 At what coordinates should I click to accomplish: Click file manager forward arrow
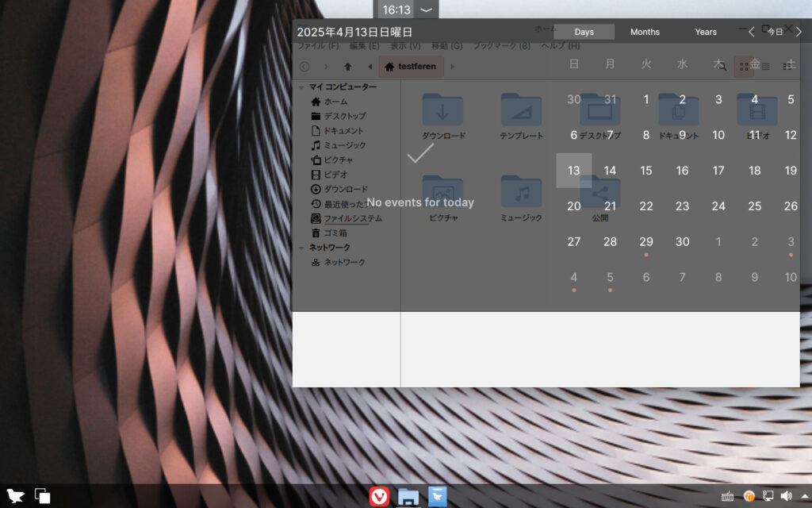point(326,67)
